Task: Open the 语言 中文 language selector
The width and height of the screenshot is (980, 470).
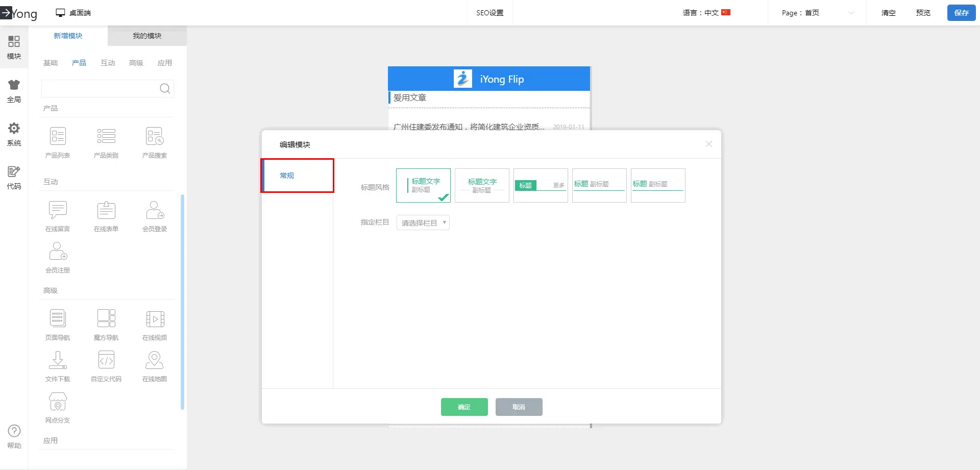Action: pos(706,13)
